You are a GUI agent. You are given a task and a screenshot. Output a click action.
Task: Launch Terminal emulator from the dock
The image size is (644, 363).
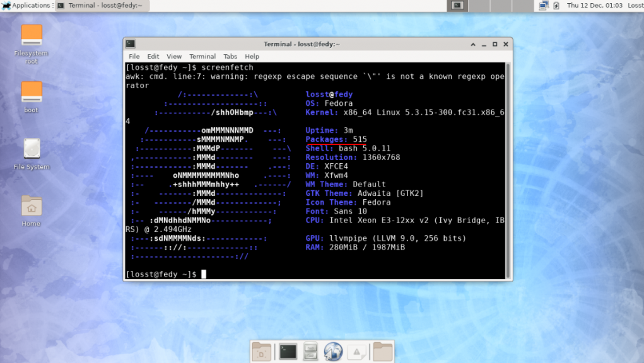[x=288, y=352]
